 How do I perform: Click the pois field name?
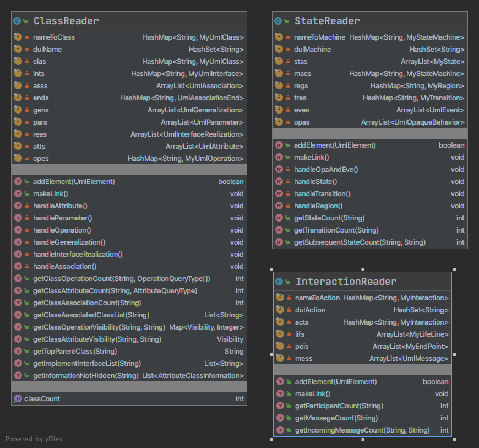302,347
